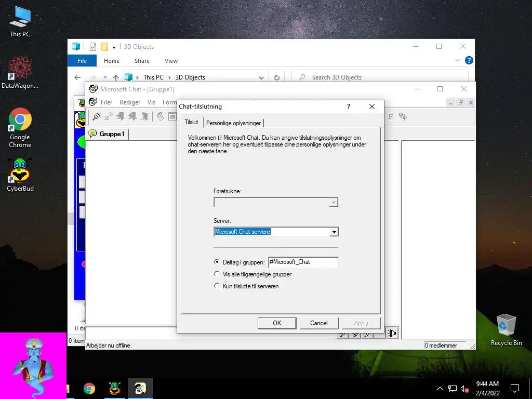Open the Filer menu in Microsoft Chat
Viewport: 532px width, 399px height.
(107, 102)
